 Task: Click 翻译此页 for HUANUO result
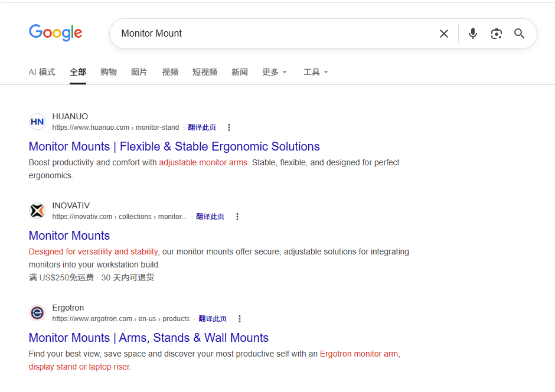202,128
